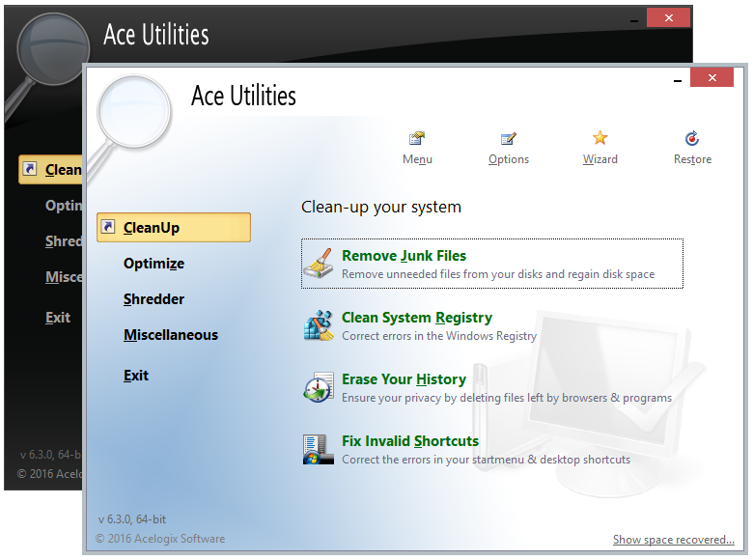Click the Erase Your History clock icon
The height and width of the screenshot is (560, 753).
pos(319,387)
